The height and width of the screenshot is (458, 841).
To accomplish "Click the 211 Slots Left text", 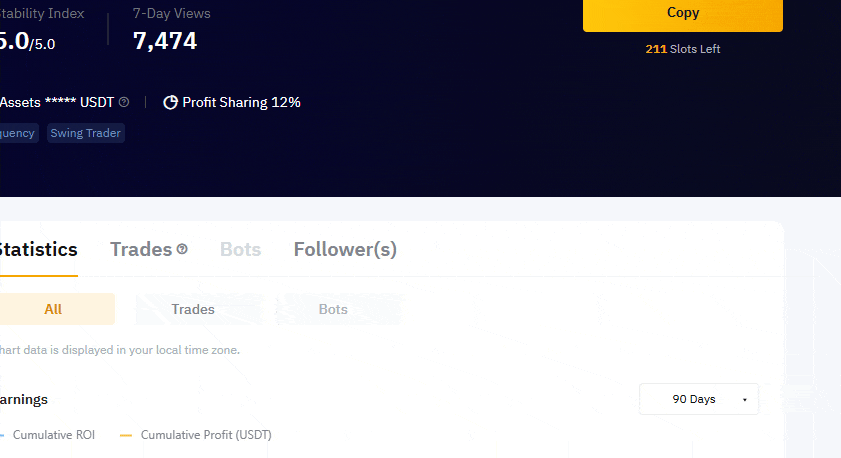I will 682,49.
